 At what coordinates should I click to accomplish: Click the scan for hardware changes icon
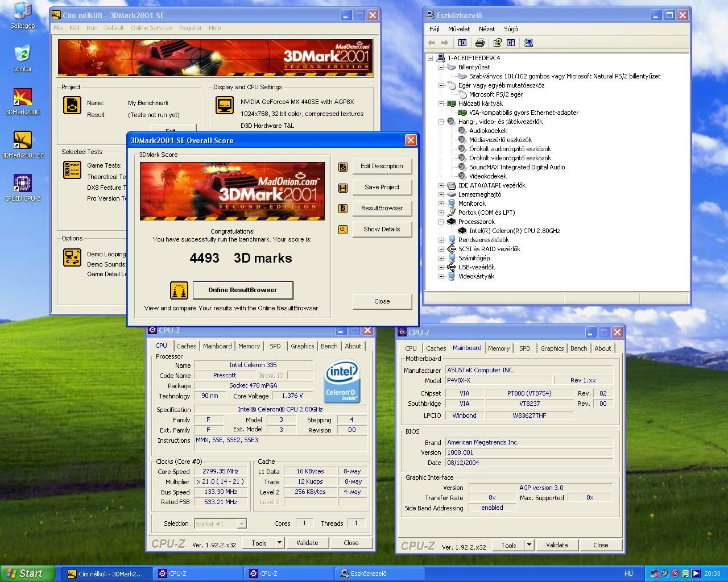point(528,43)
